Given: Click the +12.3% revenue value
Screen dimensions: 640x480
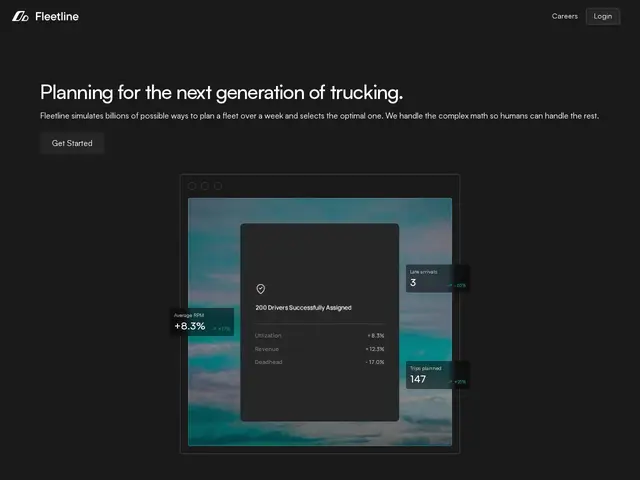Looking at the screenshot, I should pyautogui.click(x=375, y=349).
